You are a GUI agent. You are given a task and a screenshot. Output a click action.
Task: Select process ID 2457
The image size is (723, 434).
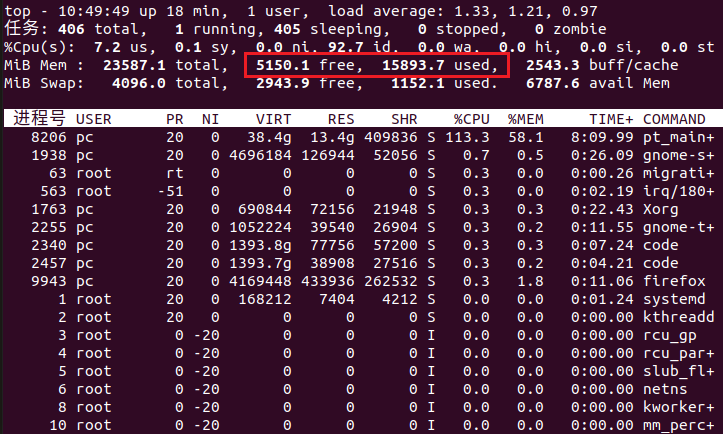click(48, 263)
